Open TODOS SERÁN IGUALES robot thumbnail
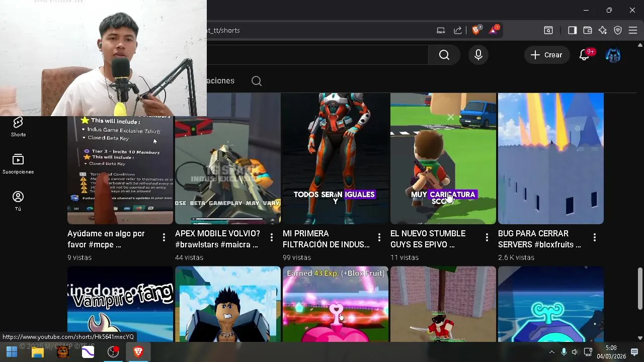This screenshot has height=362, width=644. (x=336, y=158)
